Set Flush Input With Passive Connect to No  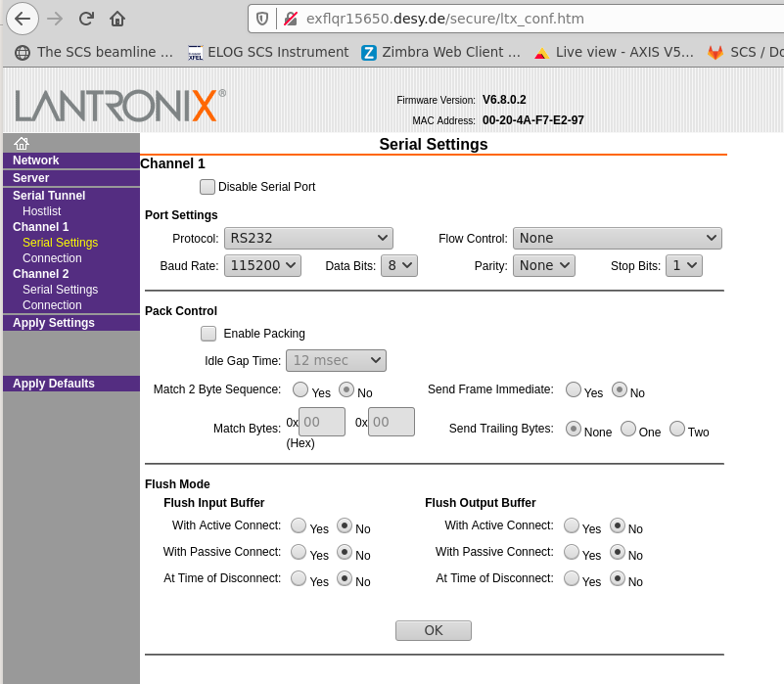[x=344, y=552]
